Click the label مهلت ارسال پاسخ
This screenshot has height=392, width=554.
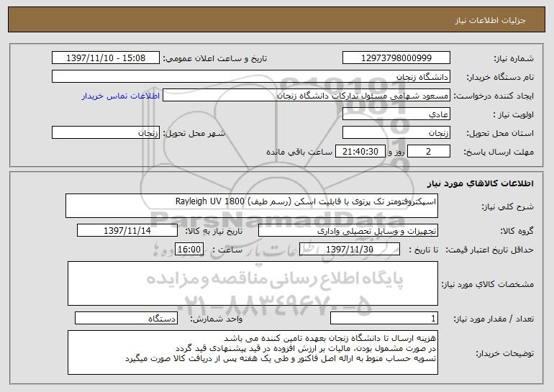[x=499, y=152]
